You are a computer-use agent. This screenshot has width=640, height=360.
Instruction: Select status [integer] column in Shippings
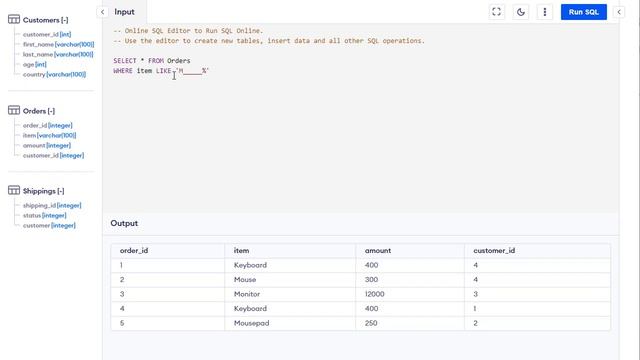pyautogui.click(x=44, y=215)
